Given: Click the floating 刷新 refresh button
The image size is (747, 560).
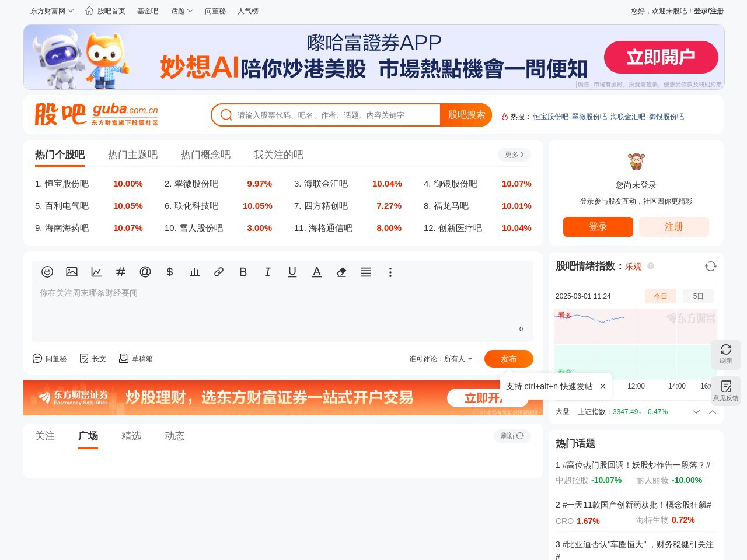Looking at the screenshot, I should 726,354.
